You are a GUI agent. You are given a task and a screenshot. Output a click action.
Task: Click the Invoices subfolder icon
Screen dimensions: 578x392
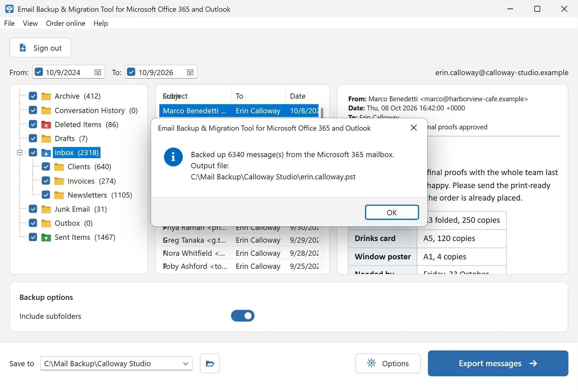pyautogui.click(x=59, y=181)
